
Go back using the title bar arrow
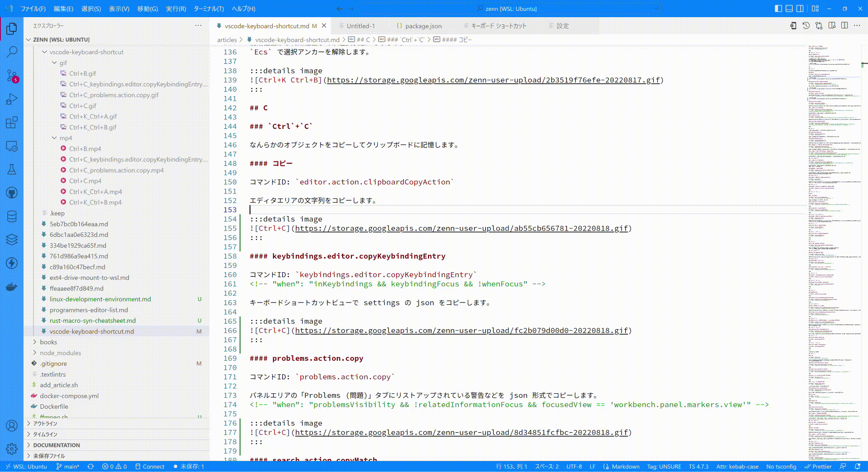click(x=340, y=9)
